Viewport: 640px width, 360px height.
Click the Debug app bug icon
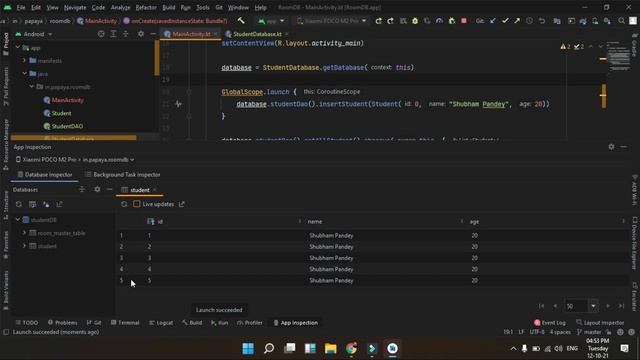coord(415,21)
